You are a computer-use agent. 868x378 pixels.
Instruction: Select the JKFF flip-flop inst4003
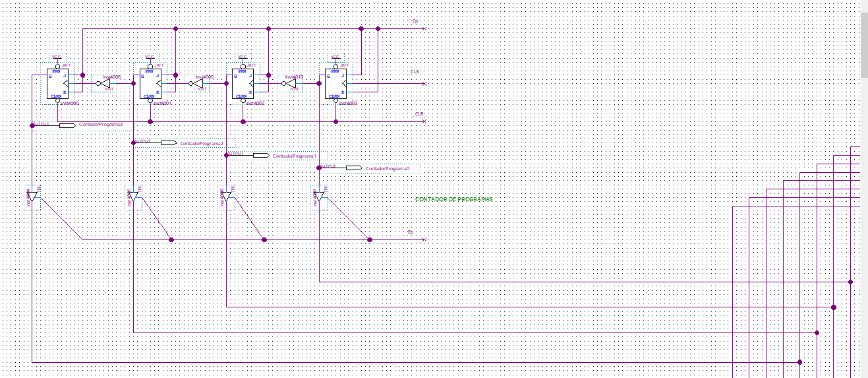pyautogui.click(x=335, y=84)
